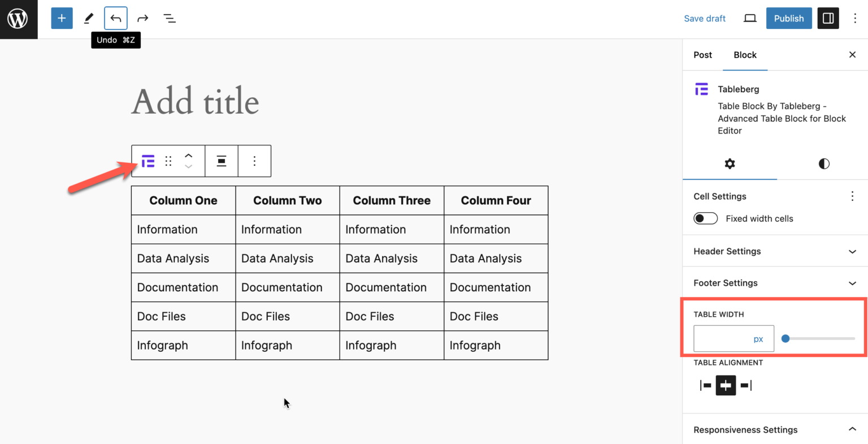The width and height of the screenshot is (868, 444).
Task: Select the right table alignment option
Action: 745,385
